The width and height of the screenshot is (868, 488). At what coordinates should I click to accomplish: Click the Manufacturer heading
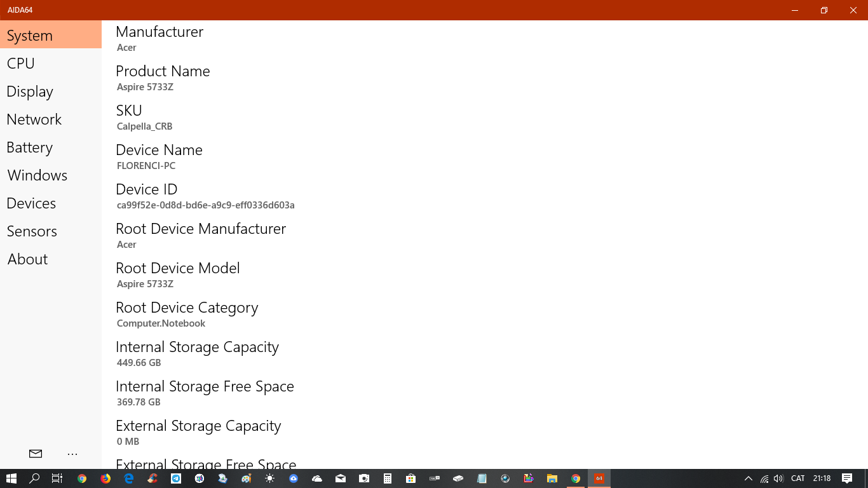pos(159,32)
